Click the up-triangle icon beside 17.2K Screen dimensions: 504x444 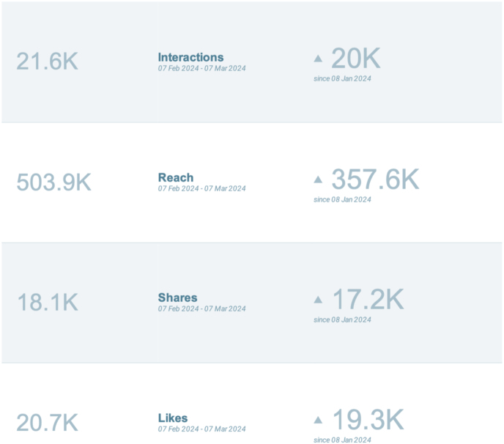318,300
